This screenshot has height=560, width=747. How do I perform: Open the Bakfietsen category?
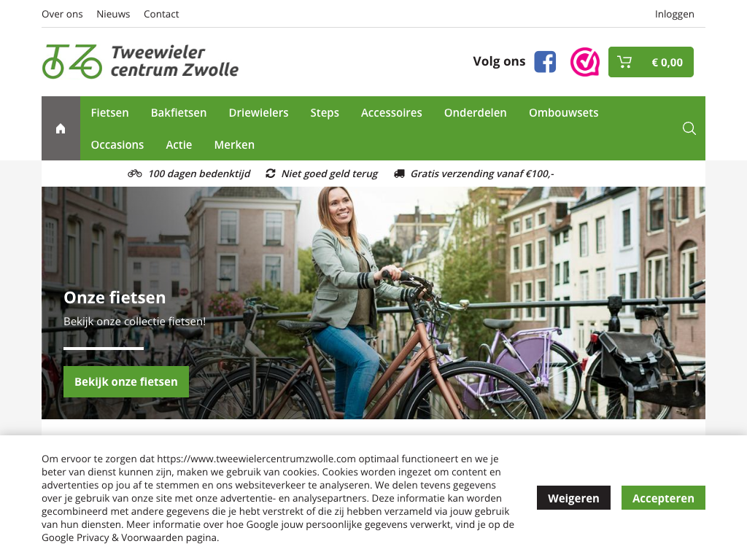(x=179, y=113)
